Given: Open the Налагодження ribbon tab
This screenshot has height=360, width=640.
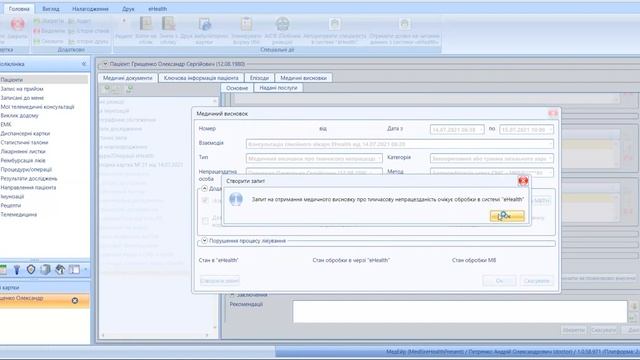Looking at the screenshot, I should coord(90,9).
